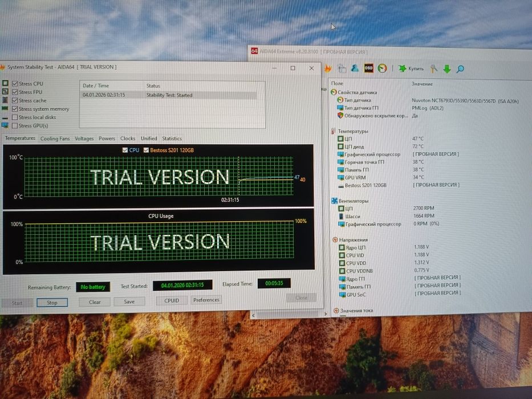Click the Clear button
The height and width of the screenshot is (399, 532).
95,302
